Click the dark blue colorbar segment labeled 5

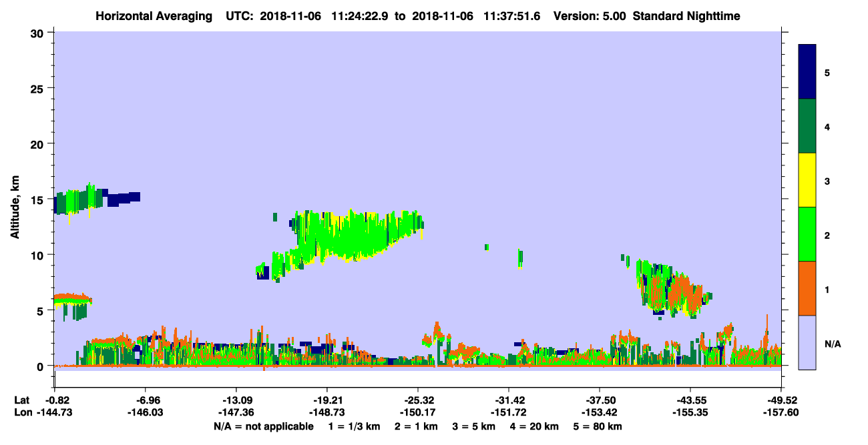807,72
